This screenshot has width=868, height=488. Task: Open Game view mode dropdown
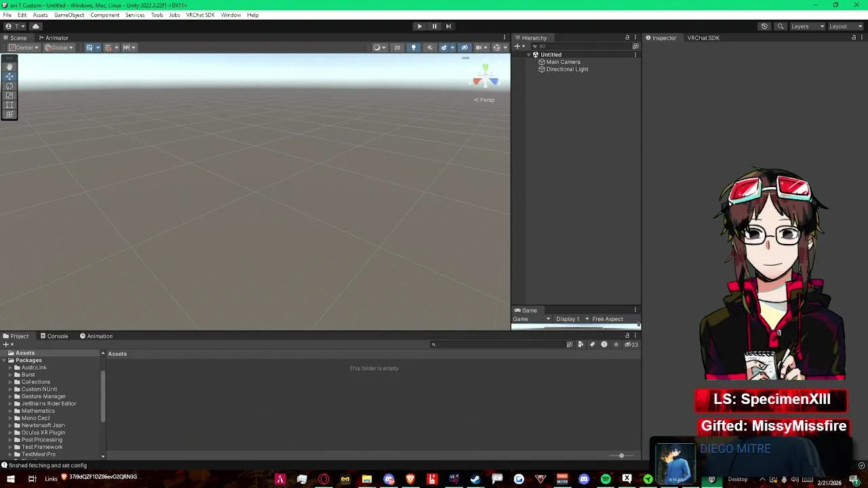pyautogui.click(x=532, y=319)
